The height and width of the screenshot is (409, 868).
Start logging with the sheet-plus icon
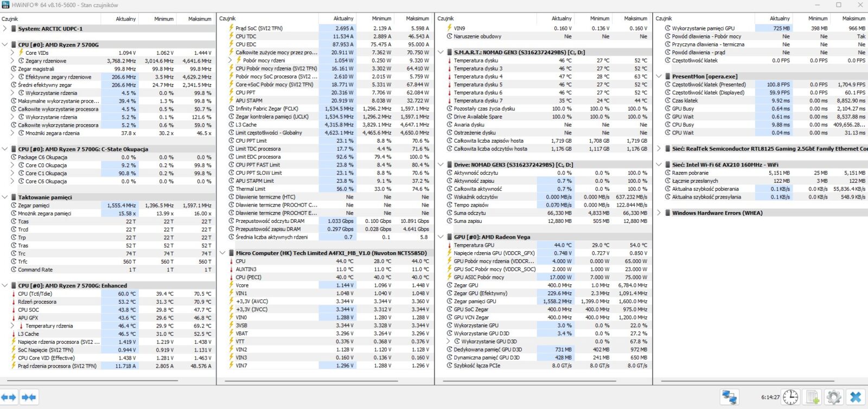(x=812, y=397)
